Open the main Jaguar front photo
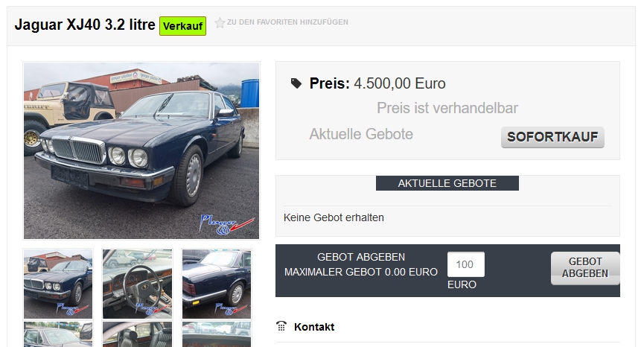 tap(141, 150)
